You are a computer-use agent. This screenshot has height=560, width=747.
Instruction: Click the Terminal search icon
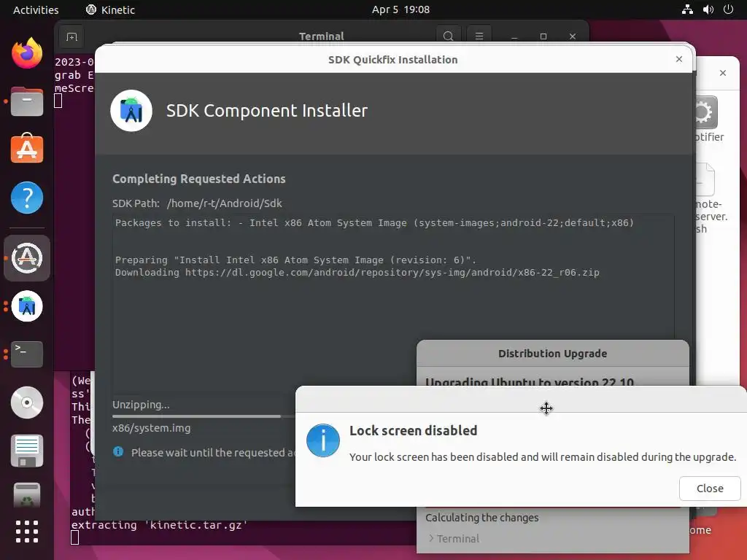449,36
